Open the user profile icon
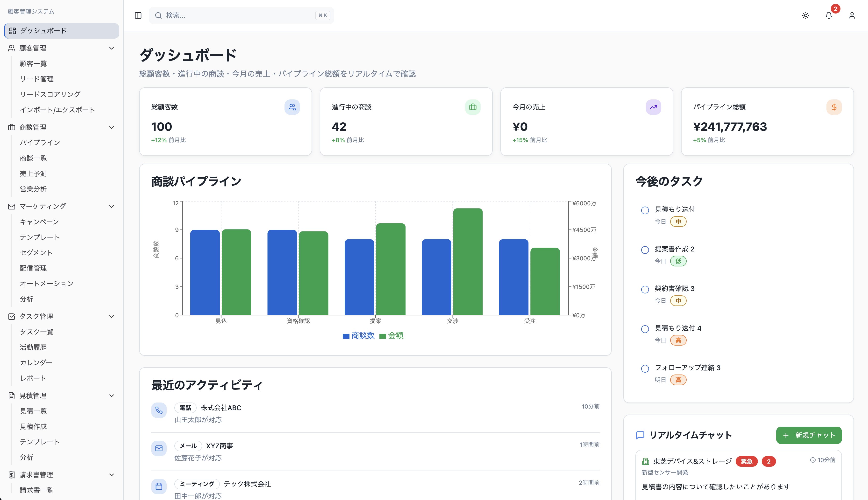Screen dimensions: 868x500 [852, 15]
